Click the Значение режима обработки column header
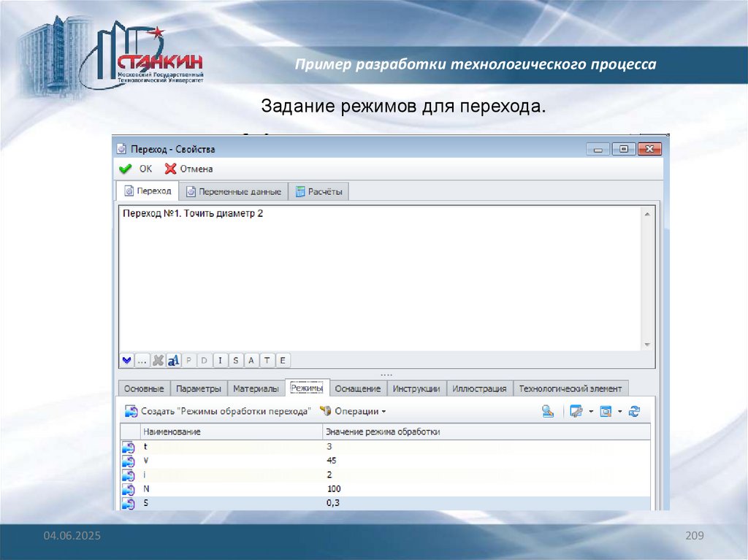The image size is (748, 560). (x=486, y=431)
